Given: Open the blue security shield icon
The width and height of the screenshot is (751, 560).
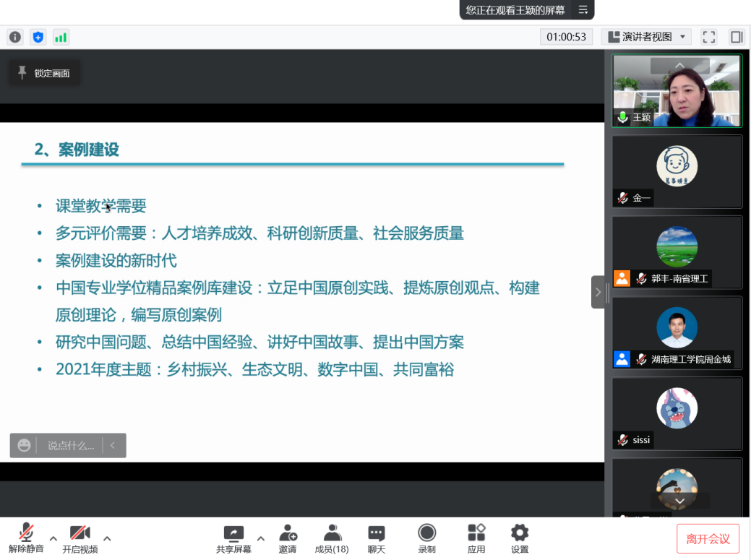Looking at the screenshot, I should [38, 37].
